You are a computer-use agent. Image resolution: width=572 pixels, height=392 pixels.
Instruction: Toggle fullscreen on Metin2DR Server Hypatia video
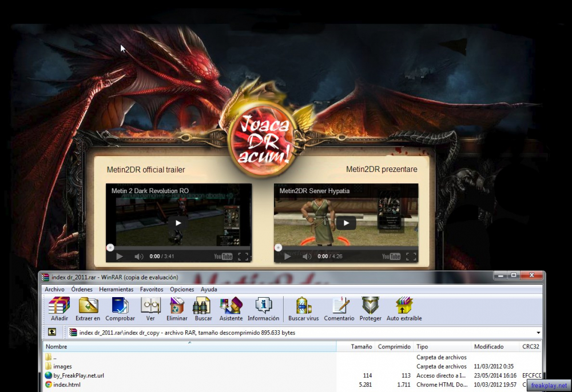click(411, 257)
